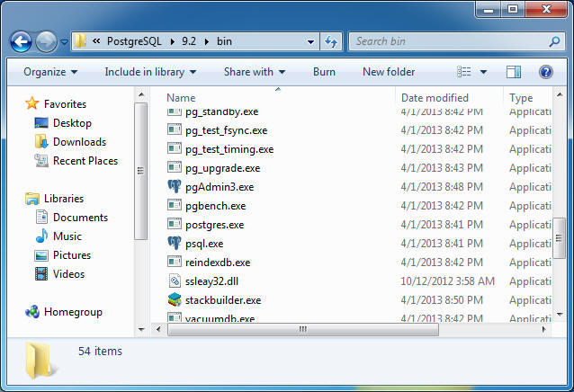Open Recent Places in the navigation pane
Image resolution: width=574 pixels, height=392 pixels.
85,161
